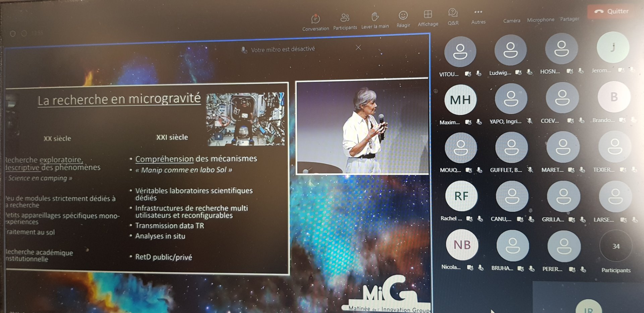This screenshot has width=644, height=313.
Task: Select the speaker video feed thumbnail
Action: pyautogui.click(x=362, y=127)
